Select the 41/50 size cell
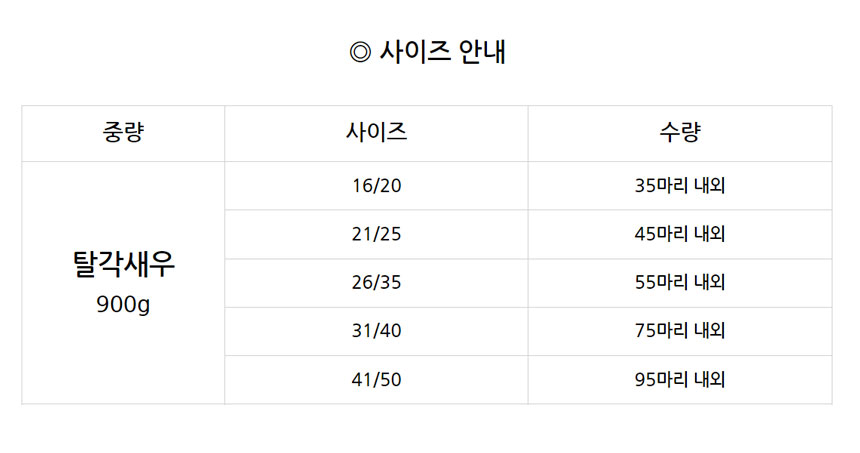This screenshot has height=453, width=860. [x=376, y=380]
